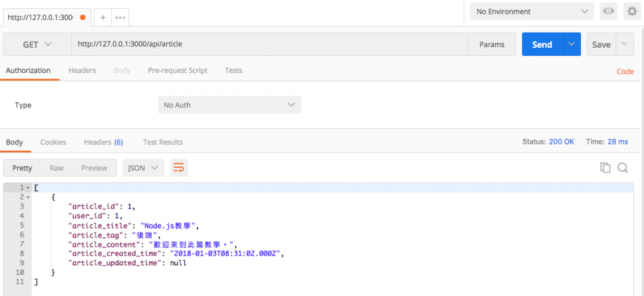This screenshot has height=296, width=644.
Task: Open the GET method dropdown
Action: pyautogui.click(x=37, y=45)
